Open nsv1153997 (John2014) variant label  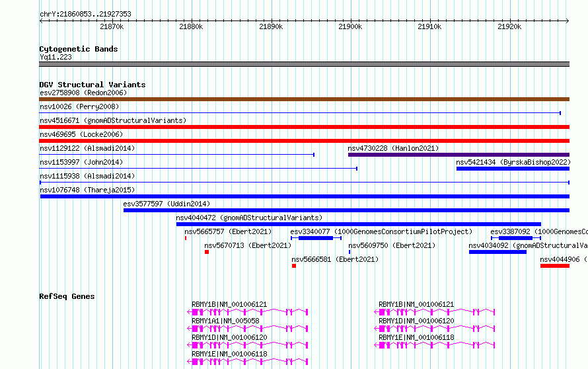click(81, 162)
